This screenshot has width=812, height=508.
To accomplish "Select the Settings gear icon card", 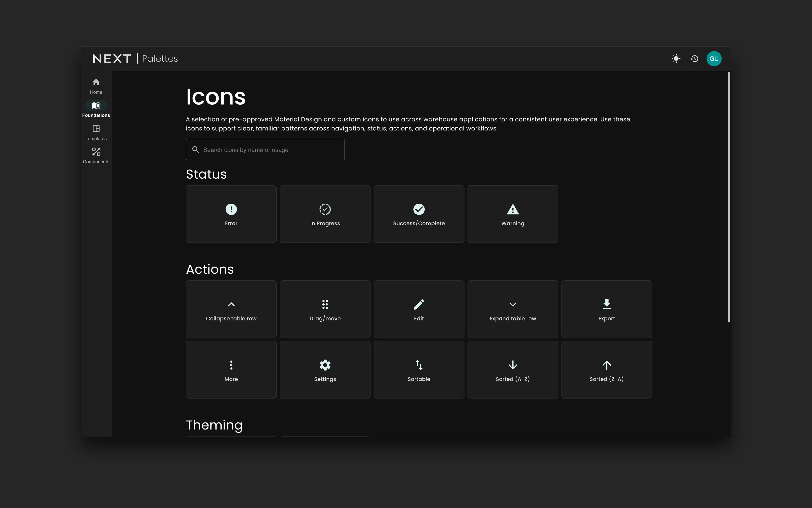I will click(x=325, y=370).
